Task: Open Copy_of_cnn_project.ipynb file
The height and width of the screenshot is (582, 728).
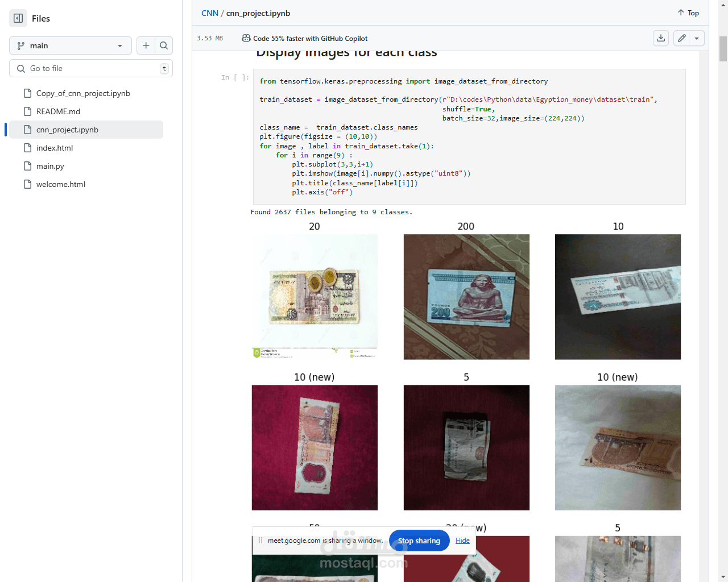Action: point(83,93)
